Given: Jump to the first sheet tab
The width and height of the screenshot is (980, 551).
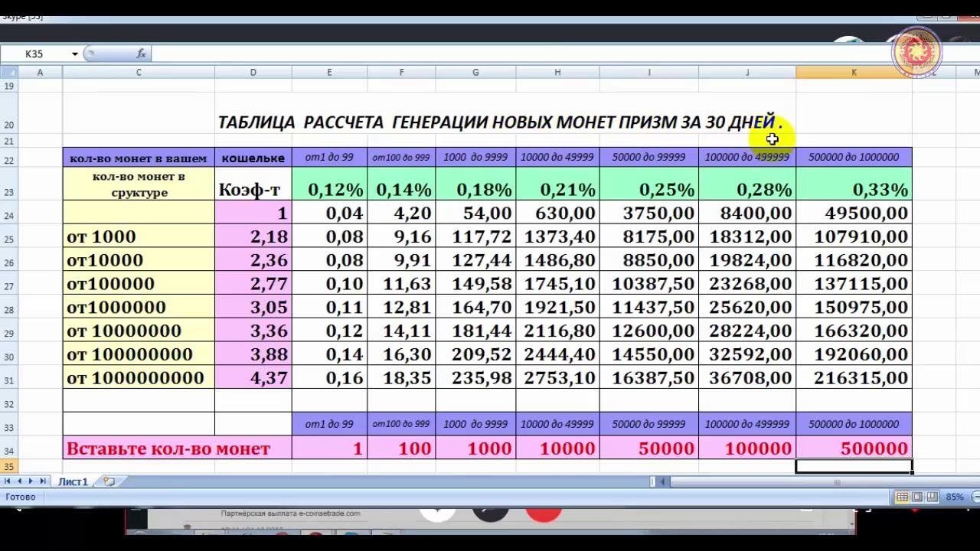Looking at the screenshot, I should [8, 481].
